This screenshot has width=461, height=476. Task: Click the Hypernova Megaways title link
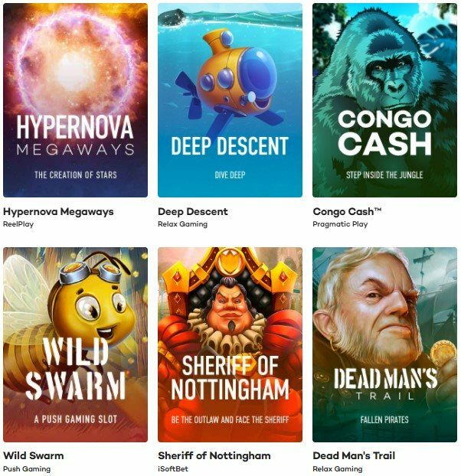click(x=58, y=211)
